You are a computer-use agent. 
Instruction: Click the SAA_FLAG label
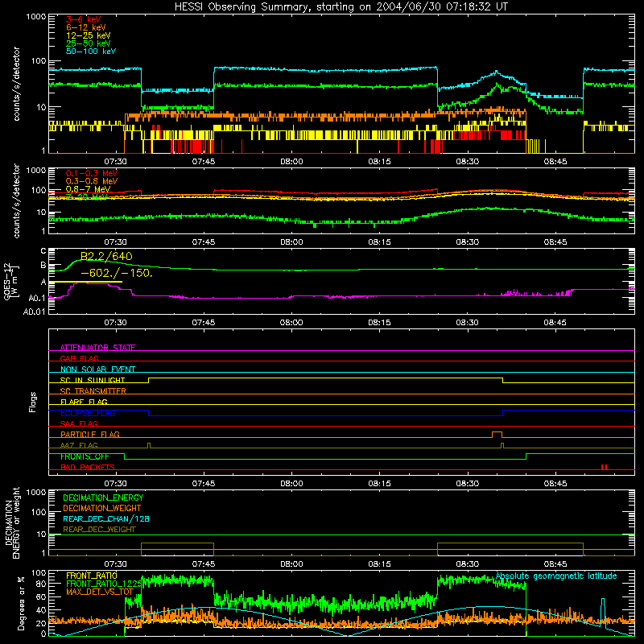pyautogui.click(x=79, y=423)
